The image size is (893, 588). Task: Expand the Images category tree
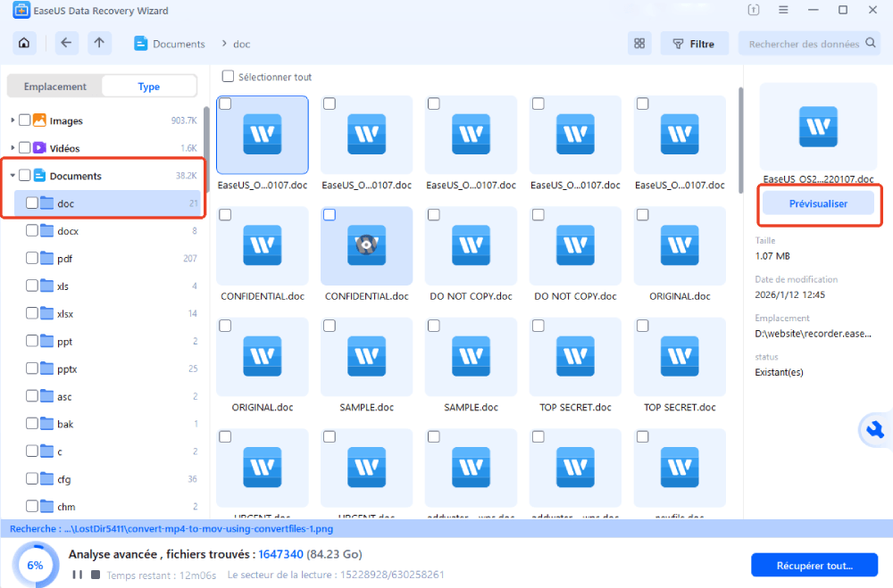pos(13,120)
